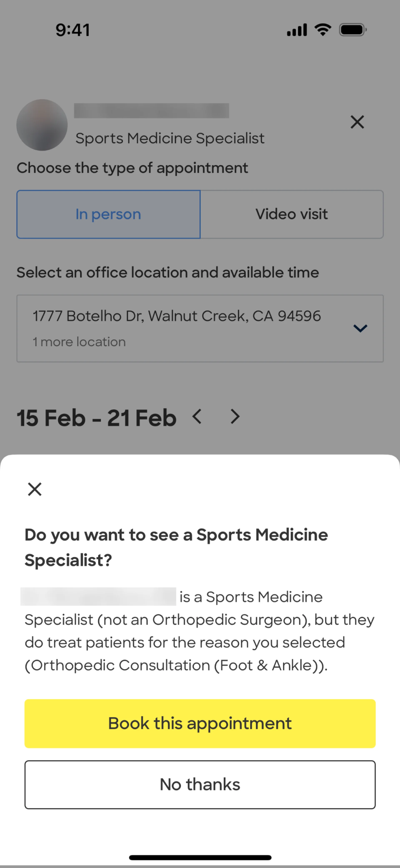Viewport: 400px width, 868px height.
Task: Tap the battery status icon
Action: tap(352, 30)
